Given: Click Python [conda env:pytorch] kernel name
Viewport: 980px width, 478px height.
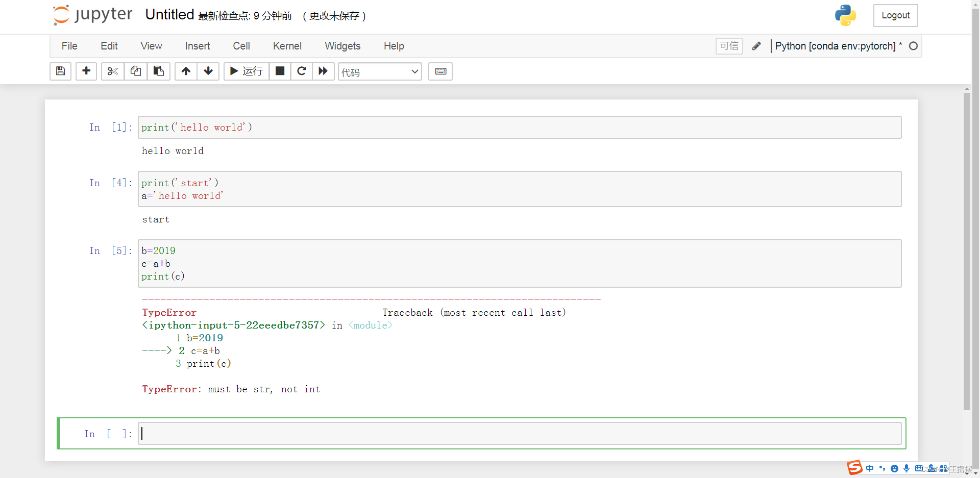Looking at the screenshot, I should tap(835, 46).
